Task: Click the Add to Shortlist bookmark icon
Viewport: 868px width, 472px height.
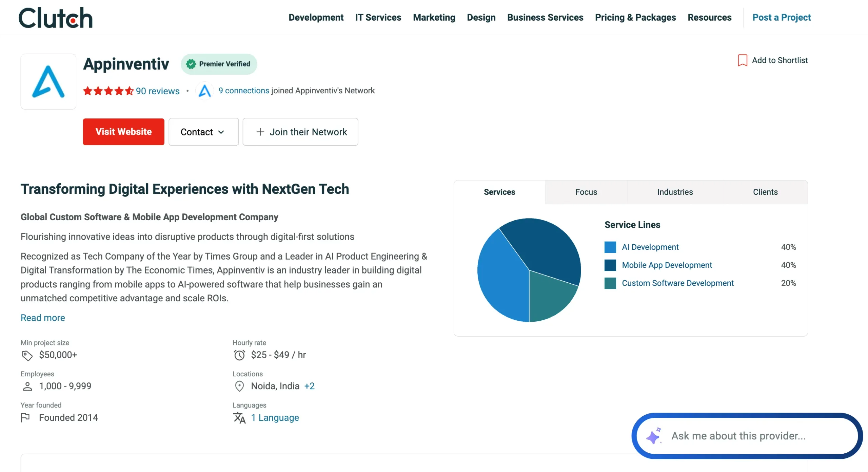Action: click(x=743, y=60)
